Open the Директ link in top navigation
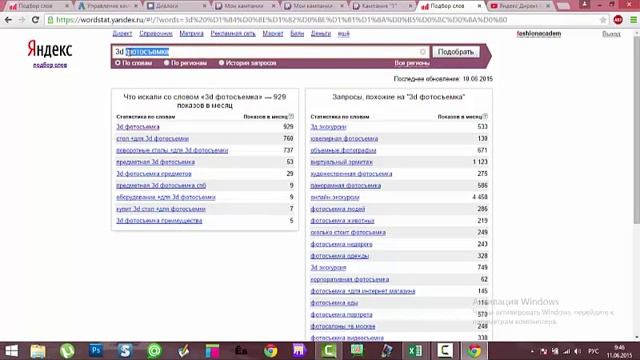640x360 pixels. click(x=122, y=34)
